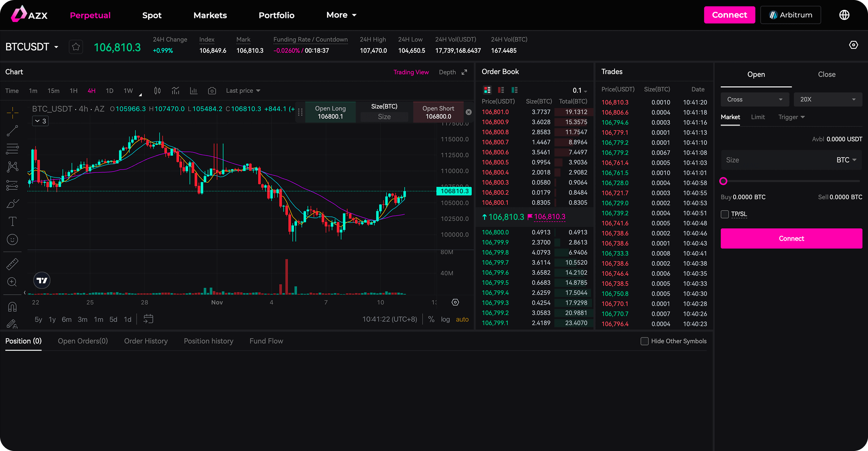Open the 20X leverage dropdown
868x451 pixels.
tap(827, 99)
